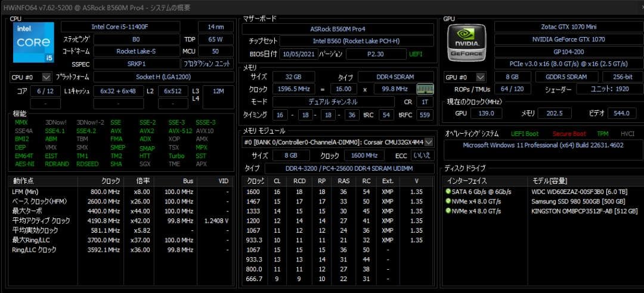The width and height of the screenshot is (644, 293).
Task: Click the Intel Core i5-11400F name field
Action: (120, 27)
